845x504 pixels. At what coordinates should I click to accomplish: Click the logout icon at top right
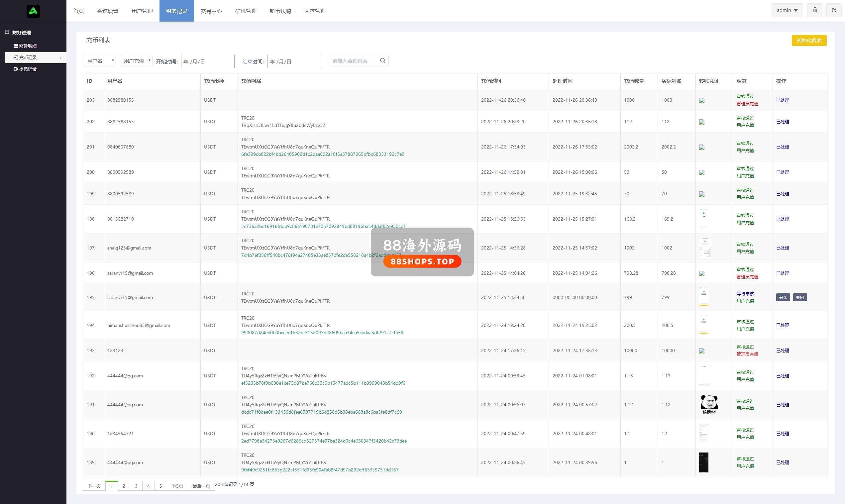click(833, 10)
